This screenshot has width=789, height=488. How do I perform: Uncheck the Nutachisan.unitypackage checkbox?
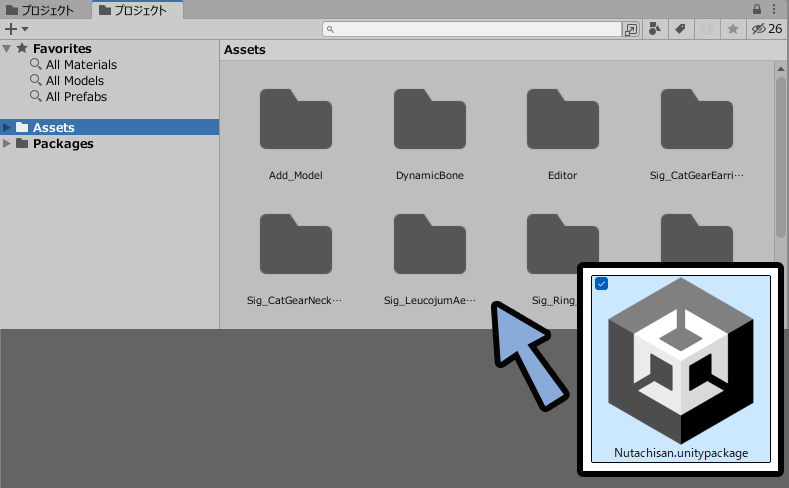click(601, 283)
